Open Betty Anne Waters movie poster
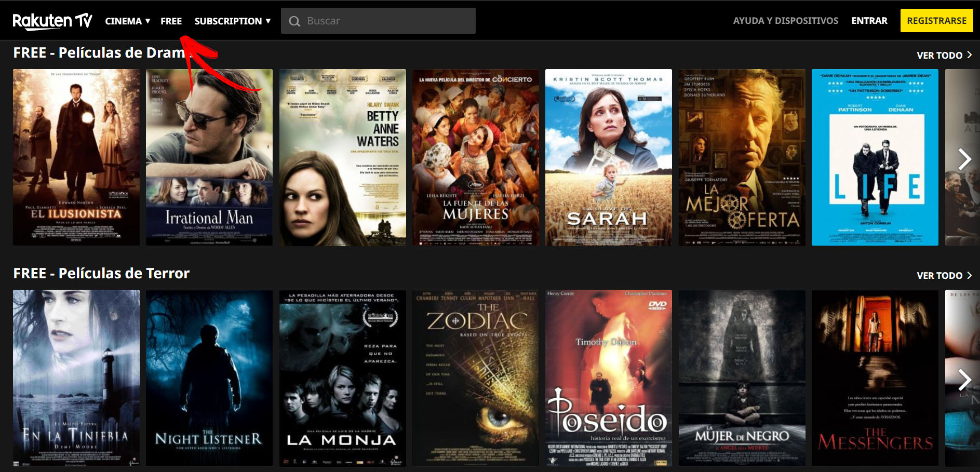 [x=343, y=157]
